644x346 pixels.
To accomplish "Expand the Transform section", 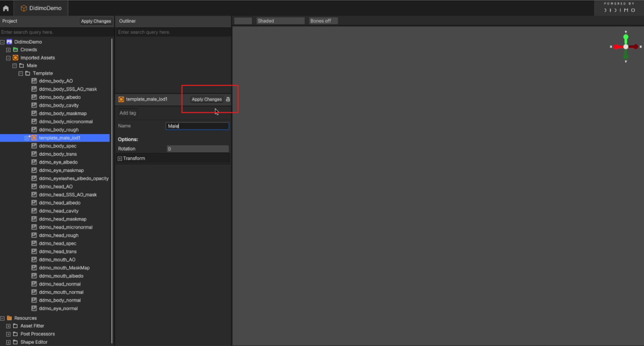I will pyautogui.click(x=120, y=158).
